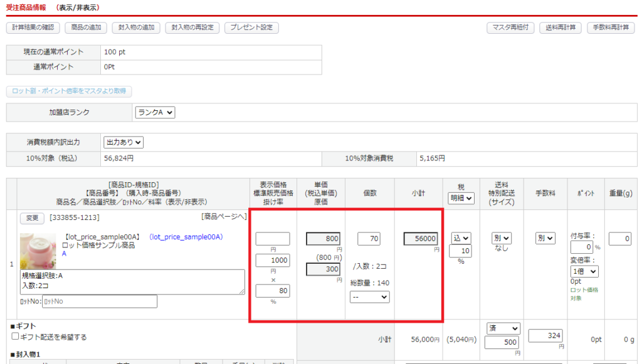Expand the 消費税額内訳出力 dropdown
Image resolution: width=642 pixels, height=364 pixels.
(124, 143)
